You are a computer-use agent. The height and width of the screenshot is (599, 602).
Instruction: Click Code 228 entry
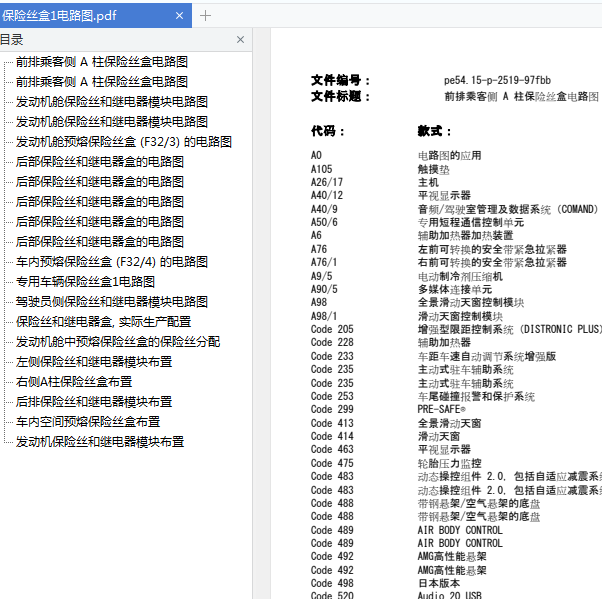332,343
